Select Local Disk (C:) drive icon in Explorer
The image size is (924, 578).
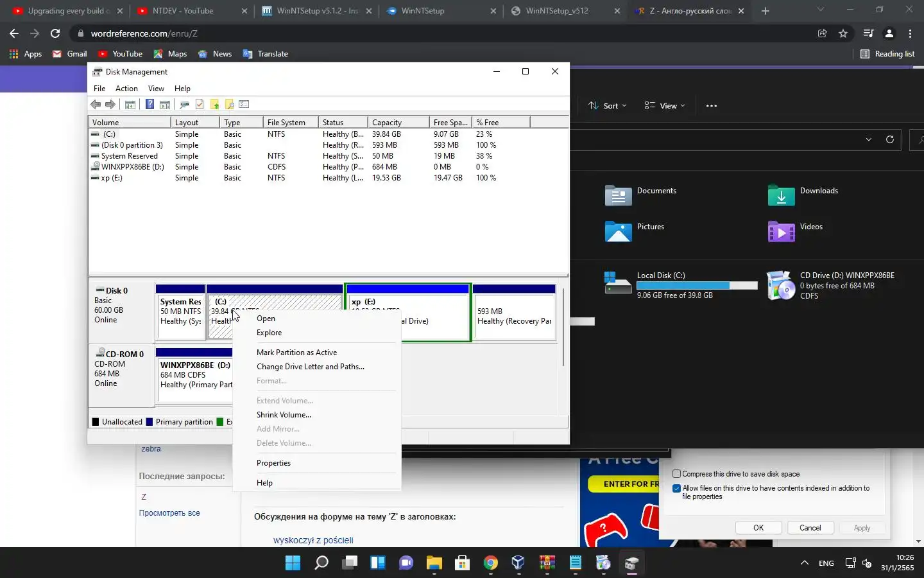pos(618,283)
